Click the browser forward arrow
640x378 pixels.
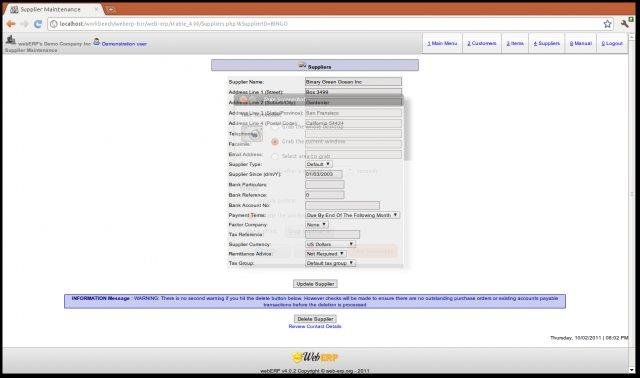pos(24,24)
